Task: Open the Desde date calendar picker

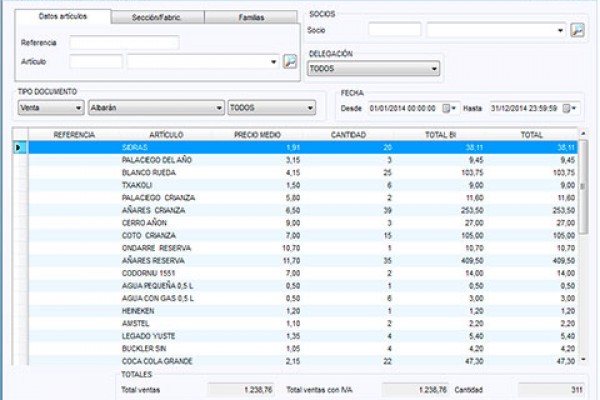Action: pos(449,108)
